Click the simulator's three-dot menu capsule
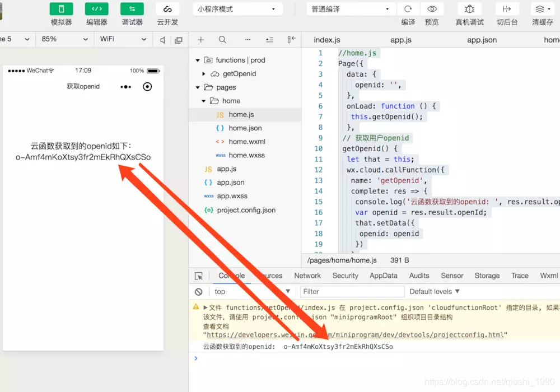This screenshot has height=392, width=560. (x=125, y=87)
